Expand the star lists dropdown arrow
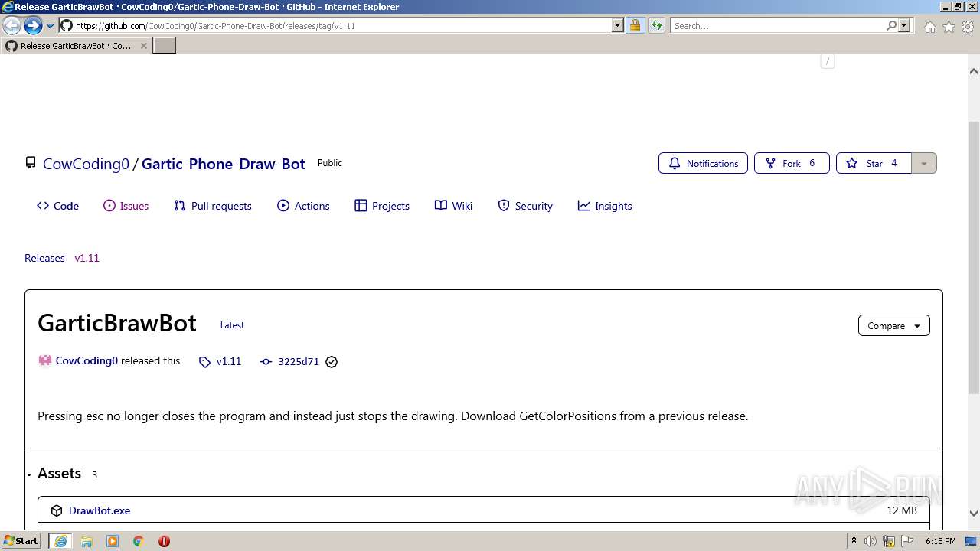 [x=924, y=163]
